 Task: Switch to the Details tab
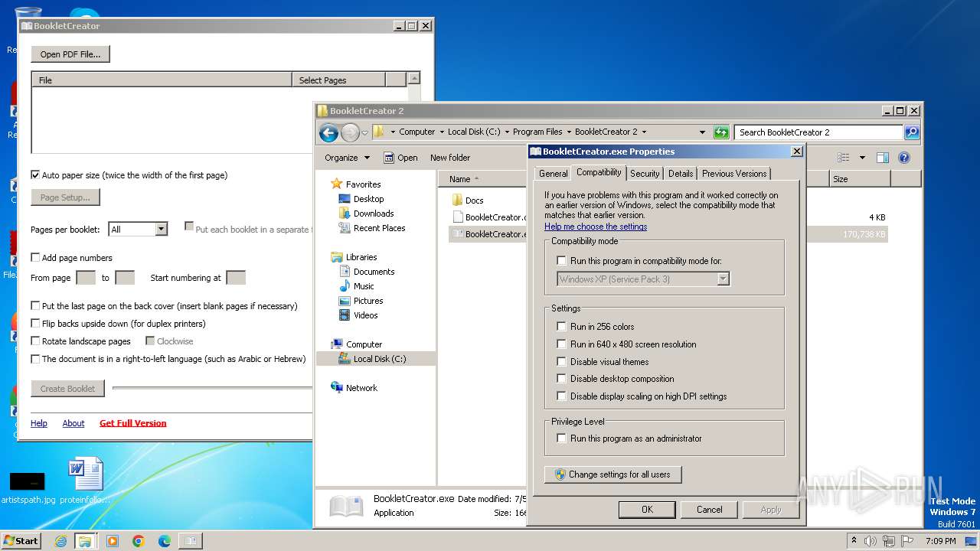click(x=681, y=174)
